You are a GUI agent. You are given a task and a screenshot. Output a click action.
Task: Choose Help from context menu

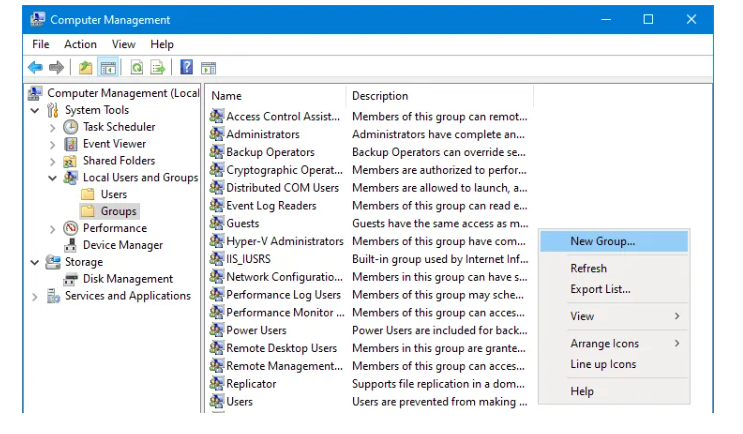[614, 391]
